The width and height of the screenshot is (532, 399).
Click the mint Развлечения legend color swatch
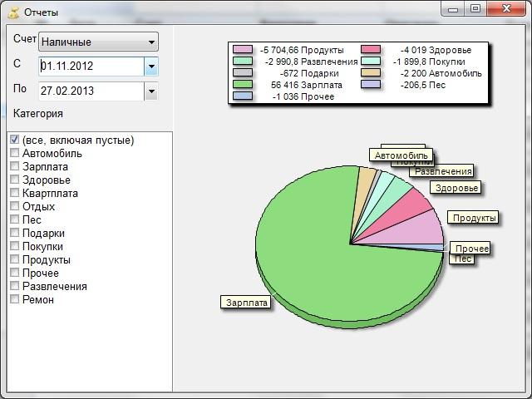click(x=243, y=61)
